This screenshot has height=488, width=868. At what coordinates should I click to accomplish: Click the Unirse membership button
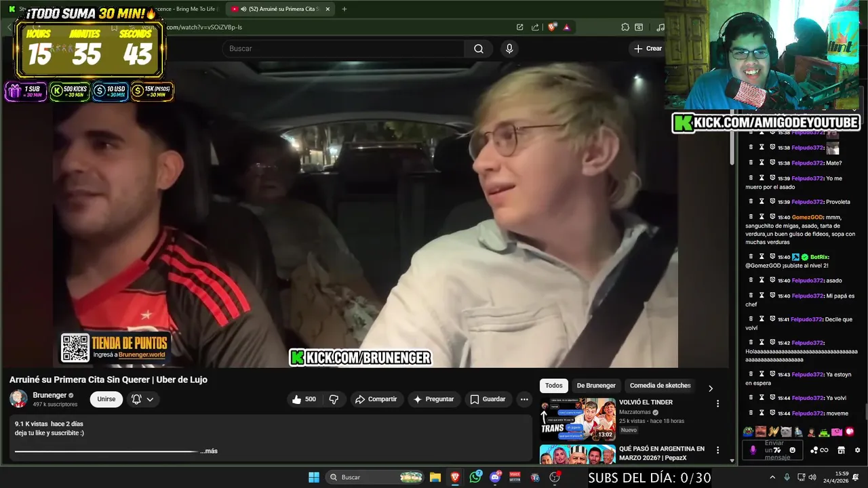tap(106, 399)
